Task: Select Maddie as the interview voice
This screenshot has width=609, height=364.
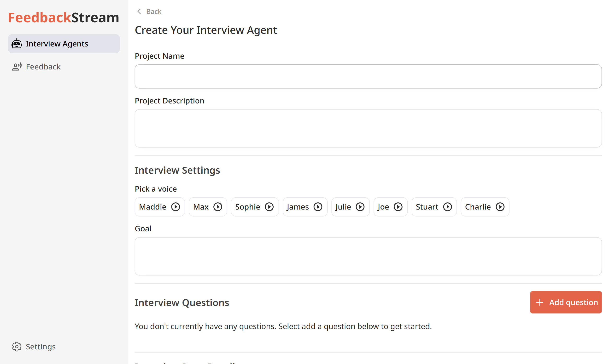Action: (153, 207)
